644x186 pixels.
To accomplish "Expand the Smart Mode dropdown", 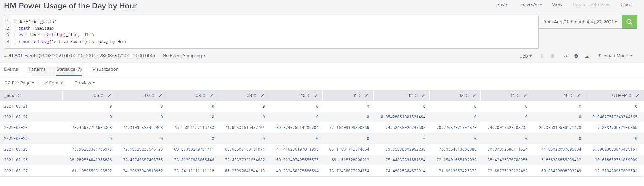I will pos(615,56).
